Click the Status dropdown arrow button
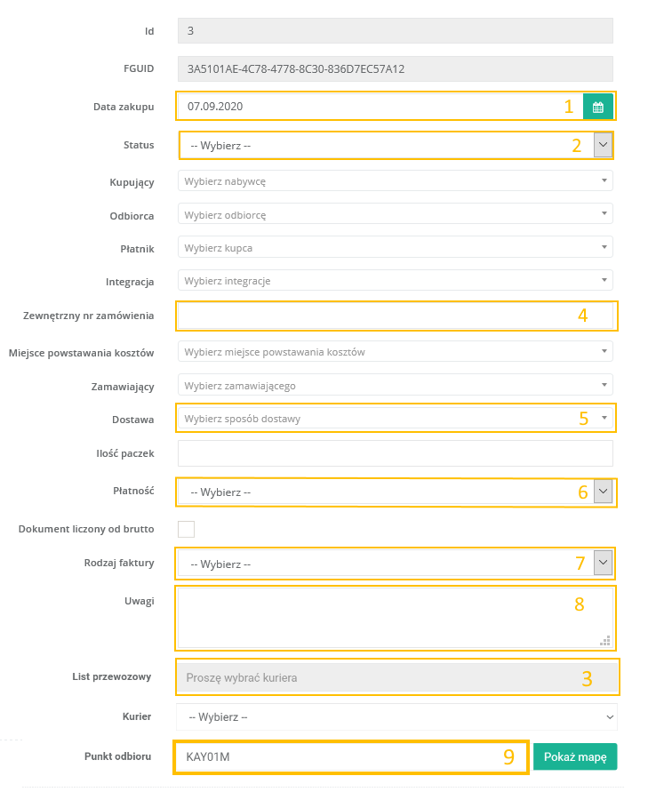 [603, 145]
